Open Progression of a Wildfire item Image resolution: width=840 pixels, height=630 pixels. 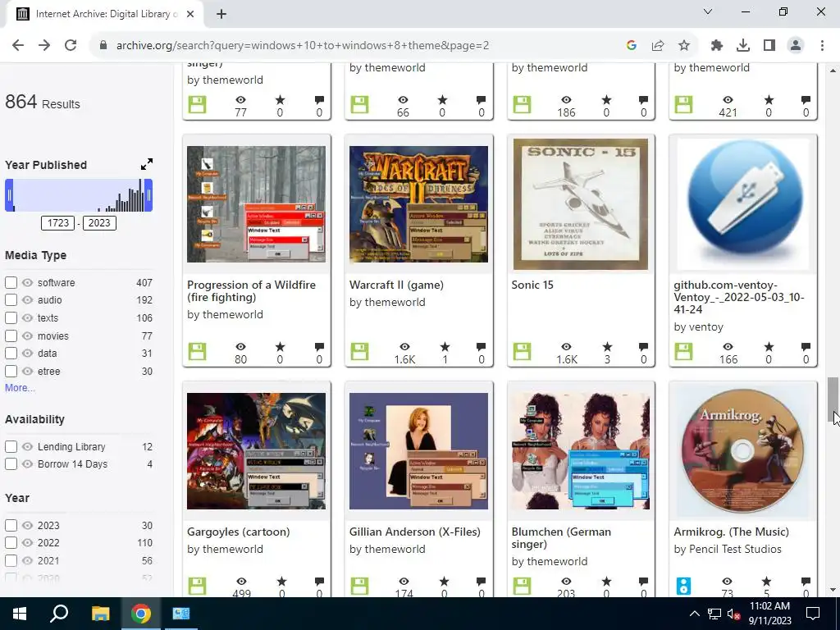251,291
